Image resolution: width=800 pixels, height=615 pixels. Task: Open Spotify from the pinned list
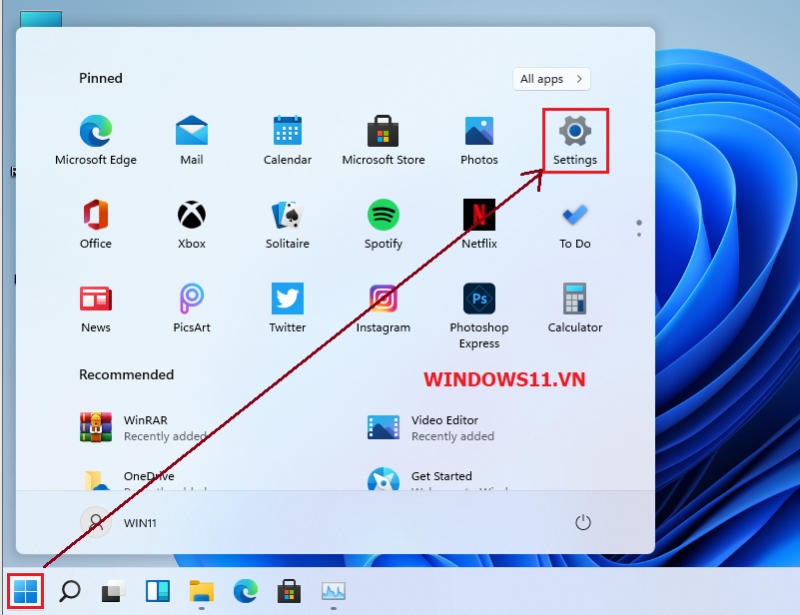point(383,224)
